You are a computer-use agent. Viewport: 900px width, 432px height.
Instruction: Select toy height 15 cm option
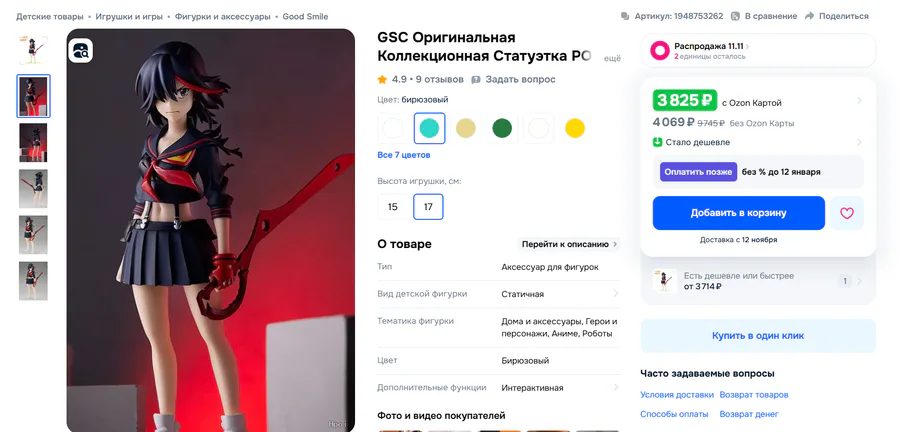[393, 207]
